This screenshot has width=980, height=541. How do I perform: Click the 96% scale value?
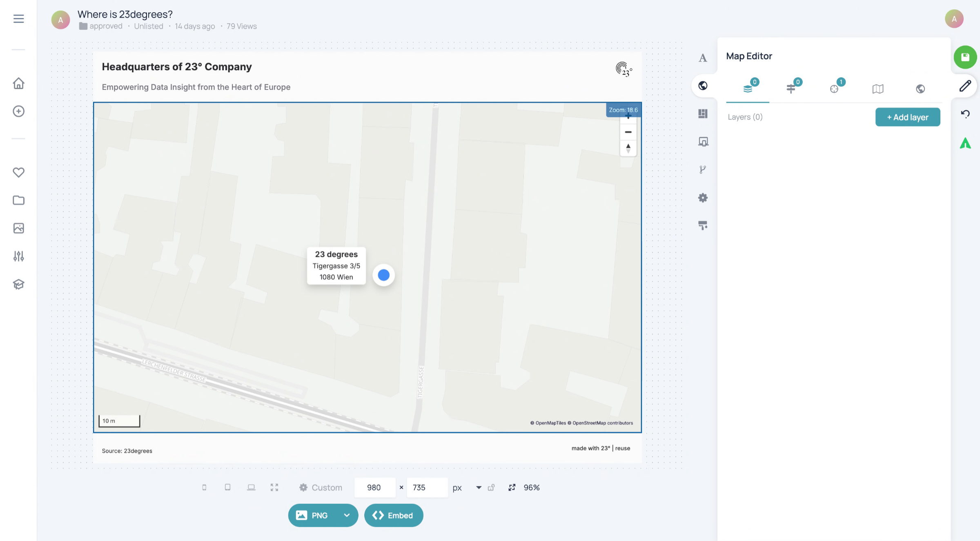pos(532,488)
